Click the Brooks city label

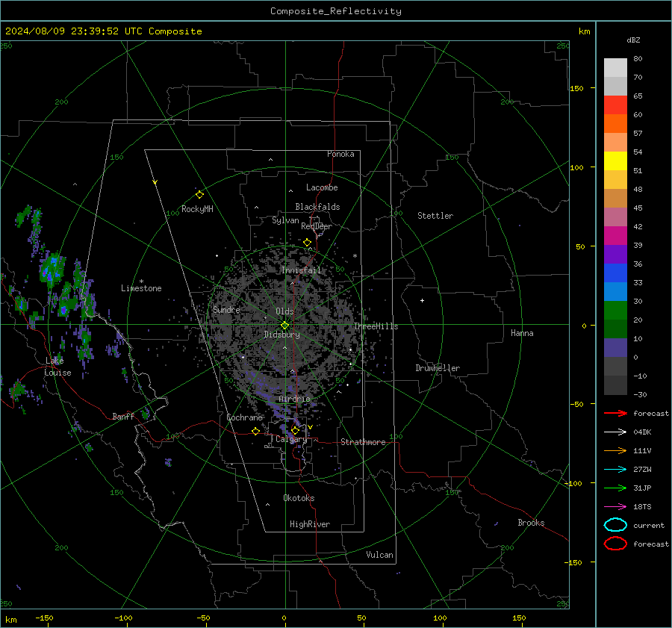pyautogui.click(x=531, y=523)
